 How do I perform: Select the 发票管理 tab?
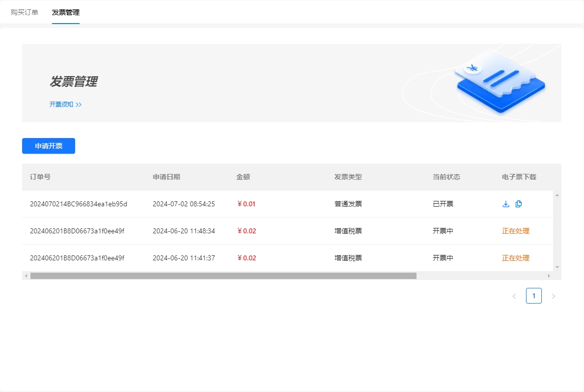(x=65, y=12)
